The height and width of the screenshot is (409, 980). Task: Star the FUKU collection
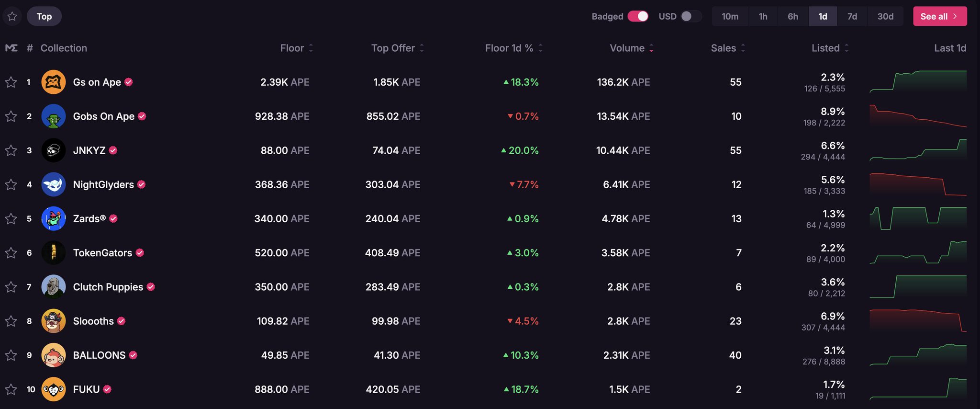pyautogui.click(x=11, y=389)
